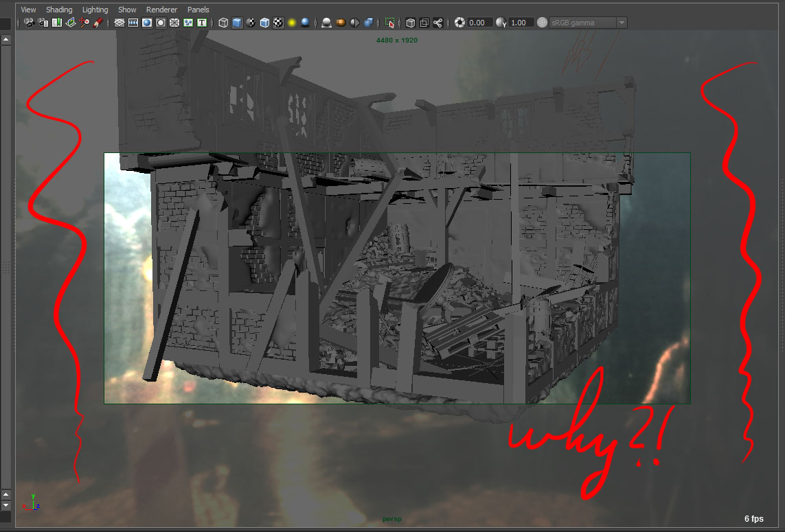Viewport: 785px width, 532px height.
Task: Display the film gate
Action: click(x=132, y=23)
